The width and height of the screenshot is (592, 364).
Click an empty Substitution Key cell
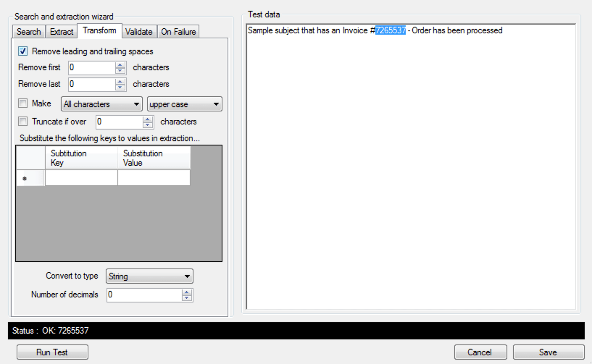pos(80,178)
